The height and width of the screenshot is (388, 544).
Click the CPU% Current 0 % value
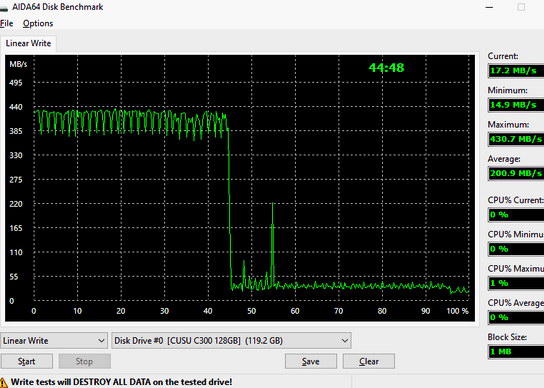click(x=516, y=215)
